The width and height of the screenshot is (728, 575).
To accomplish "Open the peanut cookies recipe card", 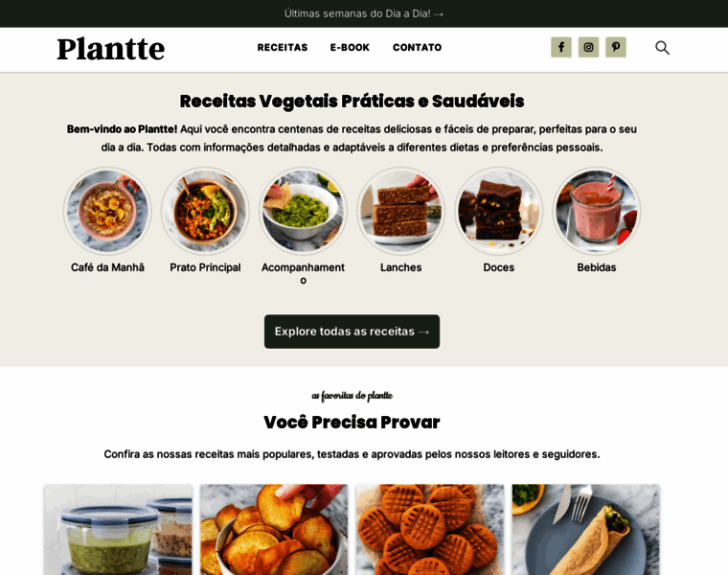I will coord(430,530).
